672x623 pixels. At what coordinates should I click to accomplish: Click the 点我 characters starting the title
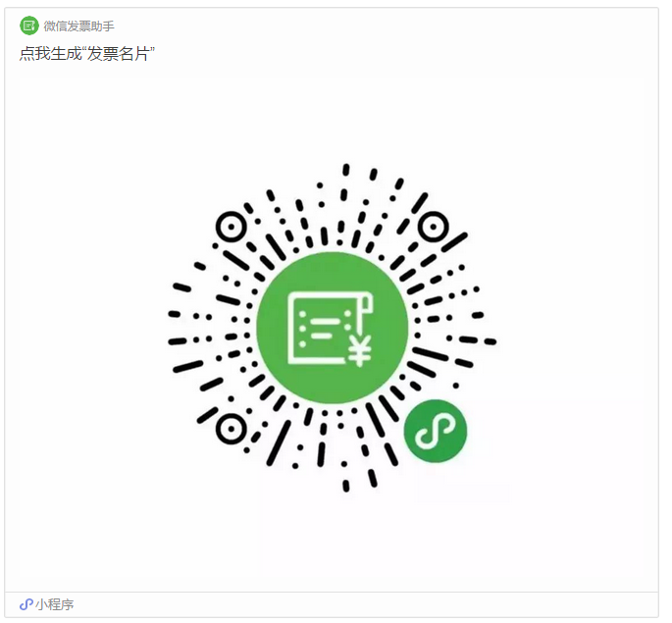point(34,54)
